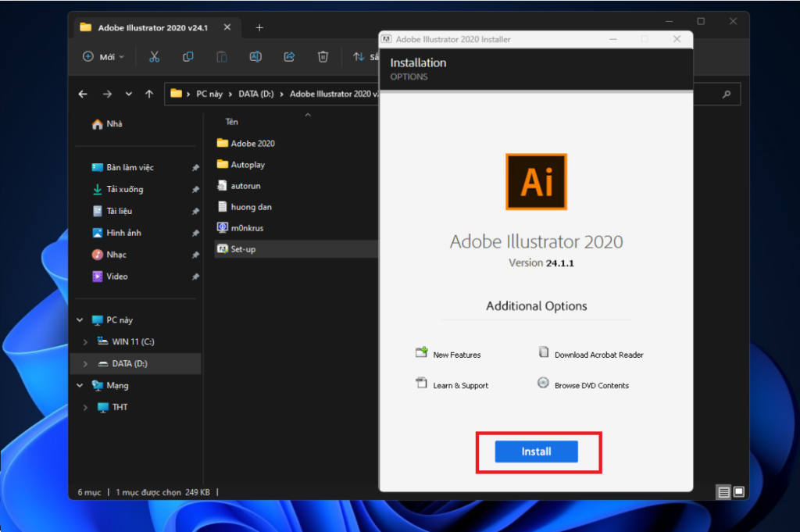The height and width of the screenshot is (532, 800).
Task: Click the pin icon next to Hình ảnh
Action: tap(195, 233)
